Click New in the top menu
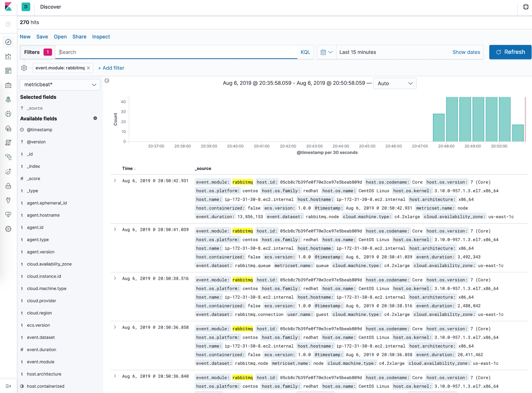Image resolution: width=532 pixels, height=393 pixels. (x=25, y=37)
